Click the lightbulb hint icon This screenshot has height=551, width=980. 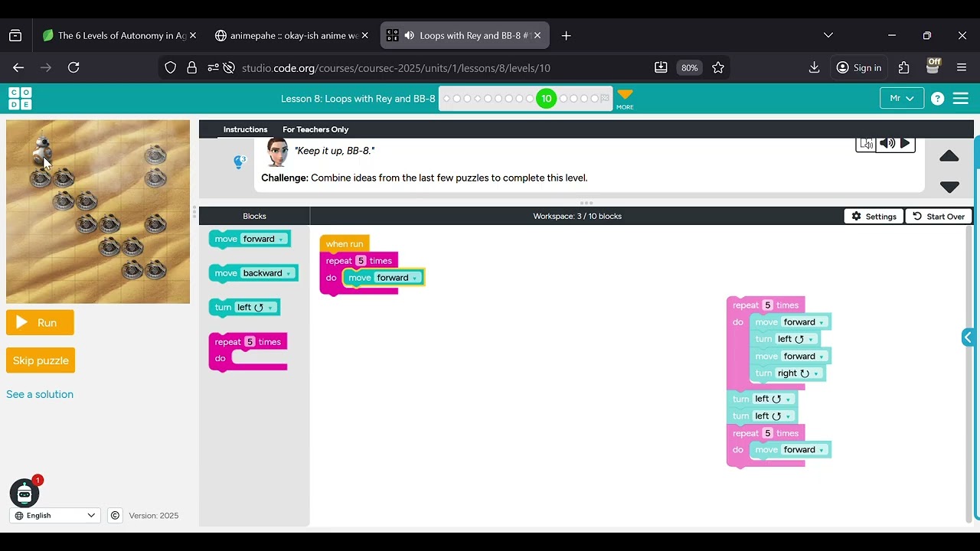[239, 161]
